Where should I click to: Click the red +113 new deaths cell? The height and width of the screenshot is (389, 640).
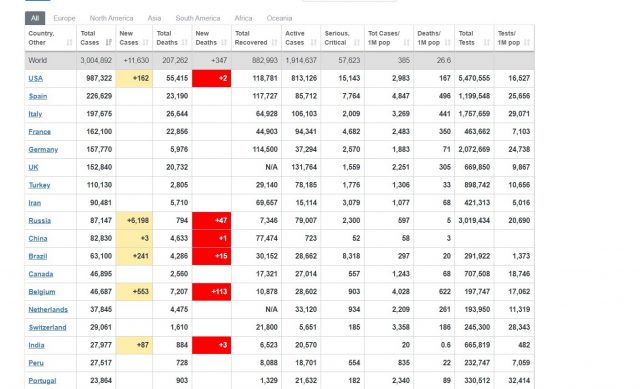point(211,292)
